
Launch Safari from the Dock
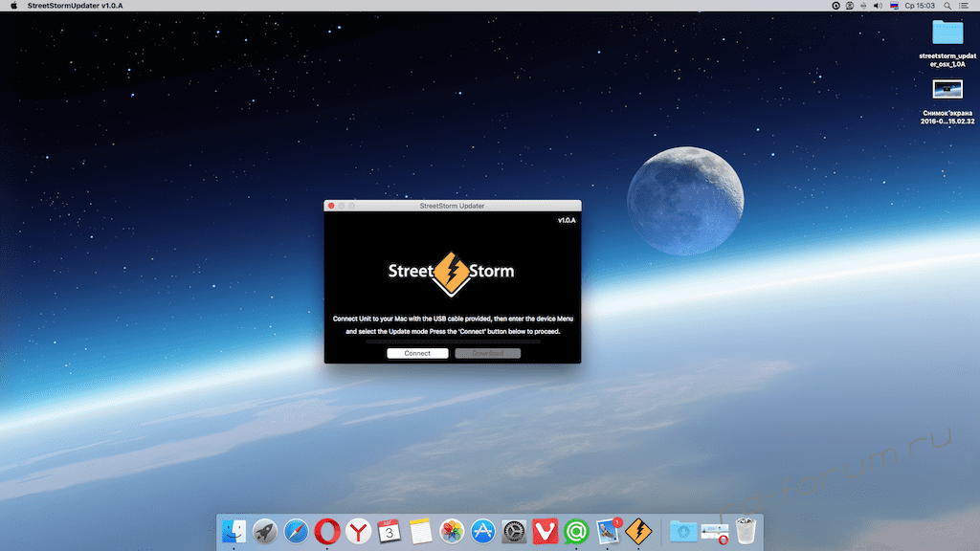click(x=297, y=532)
